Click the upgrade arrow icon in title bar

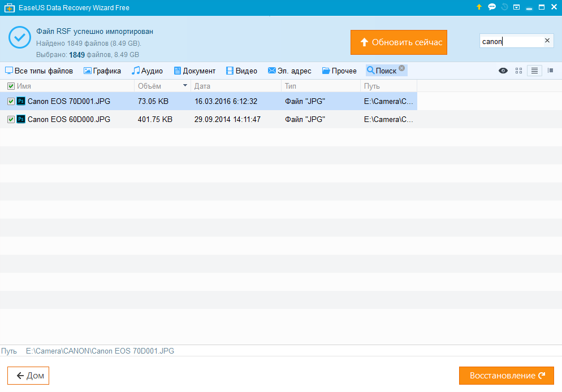tap(479, 7)
